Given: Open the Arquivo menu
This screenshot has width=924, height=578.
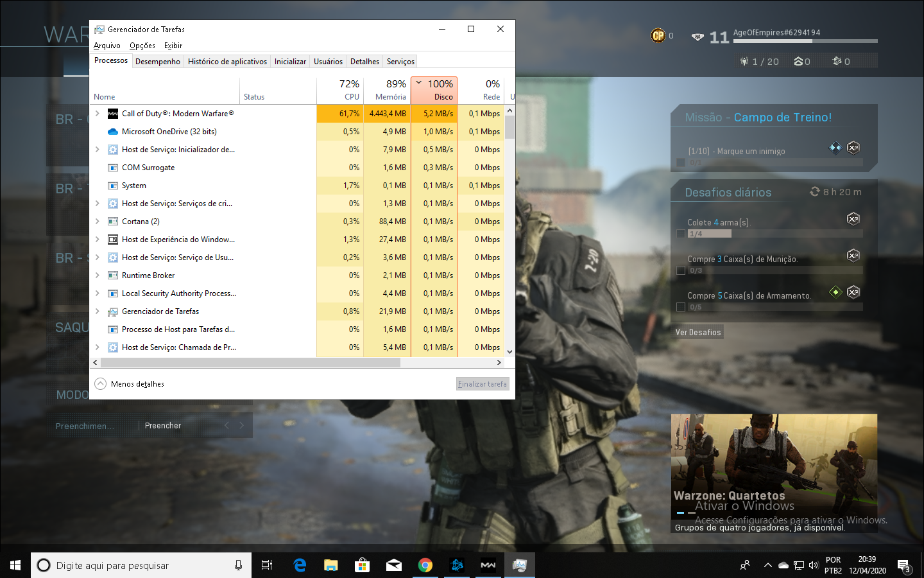Looking at the screenshot, I should pyautogui.click(x=107, y=46).
